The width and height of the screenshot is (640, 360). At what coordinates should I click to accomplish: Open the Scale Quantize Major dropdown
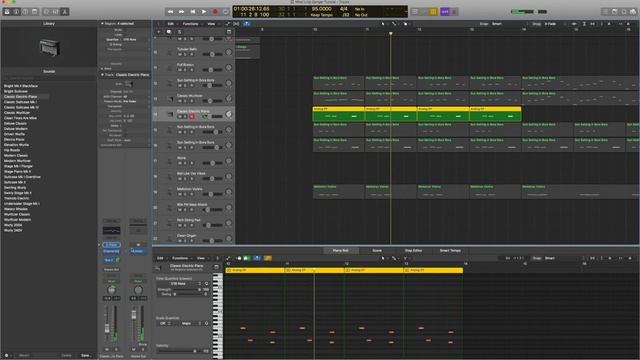(189, 324)
